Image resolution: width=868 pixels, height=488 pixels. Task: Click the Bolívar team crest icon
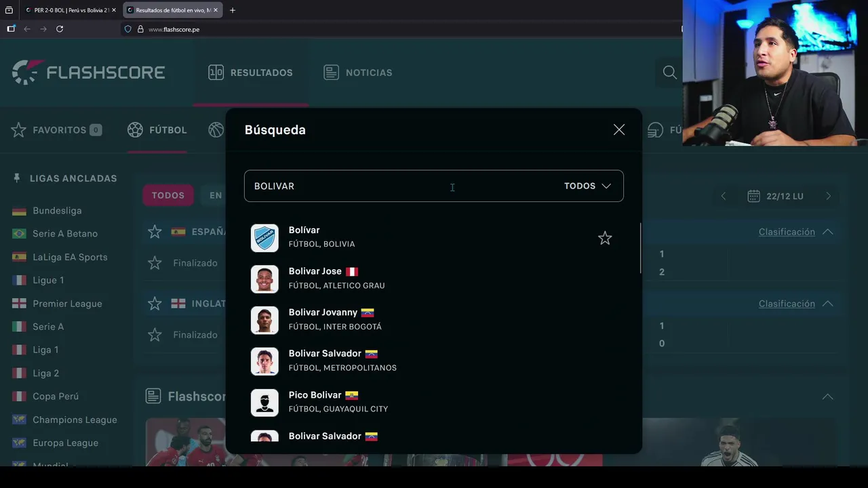(x=264, y=238)
